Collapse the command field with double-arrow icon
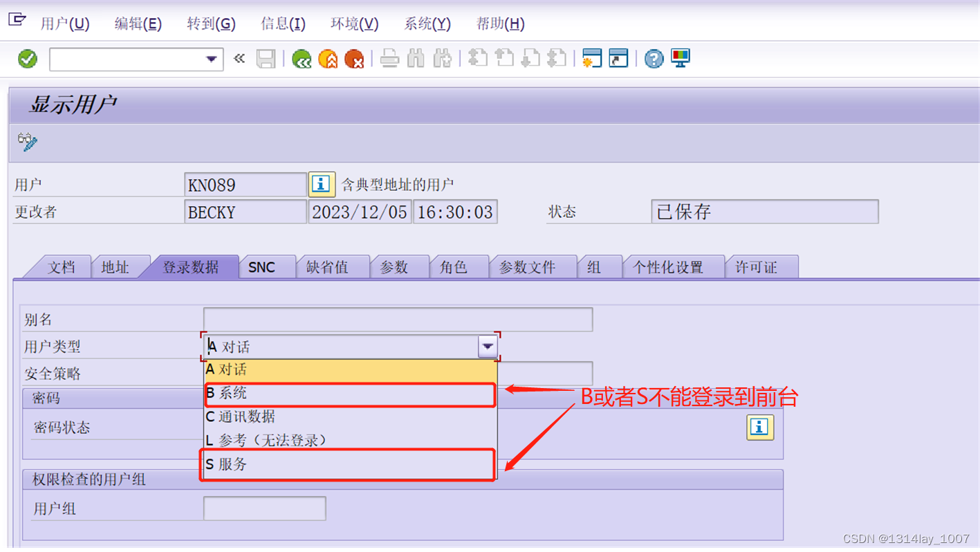The height and width of the screenshot is (552, 980). (x=239, y=59)
